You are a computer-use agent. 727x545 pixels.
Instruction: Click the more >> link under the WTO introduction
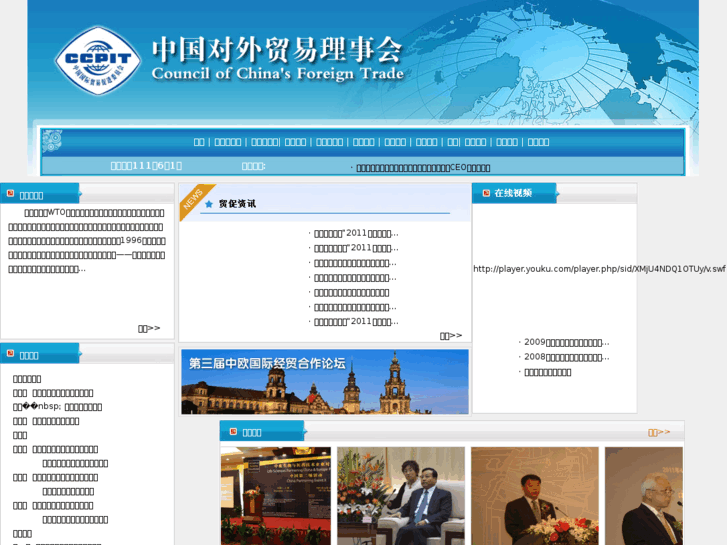(149, 328)
